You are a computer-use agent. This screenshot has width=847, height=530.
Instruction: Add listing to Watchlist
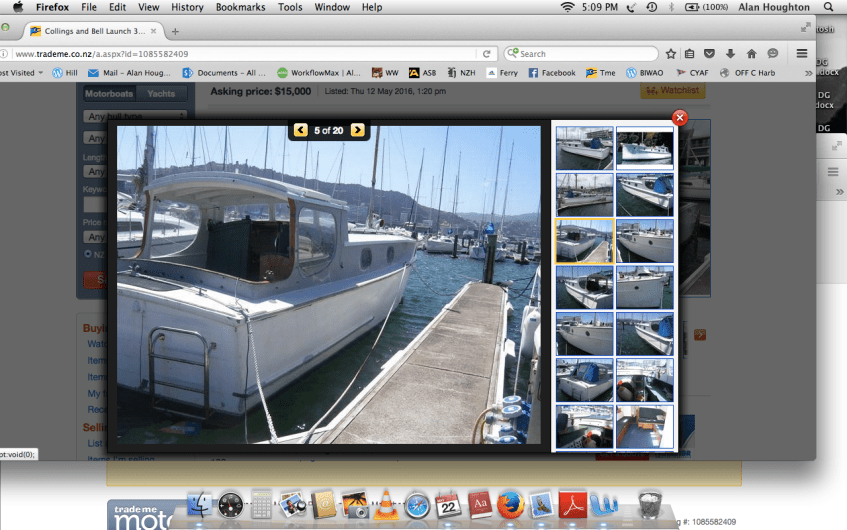[x=672, y=91]
